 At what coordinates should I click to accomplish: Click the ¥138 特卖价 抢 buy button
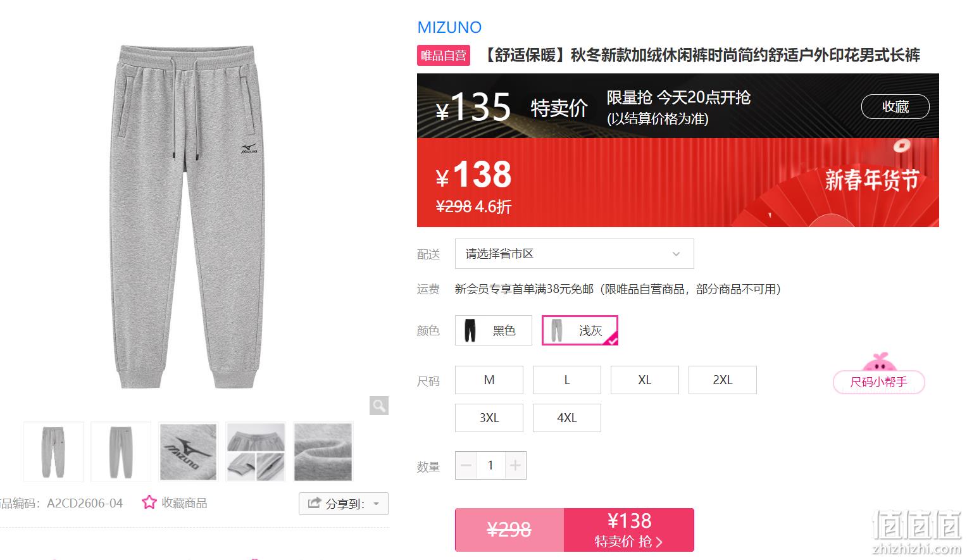(629, 530)
